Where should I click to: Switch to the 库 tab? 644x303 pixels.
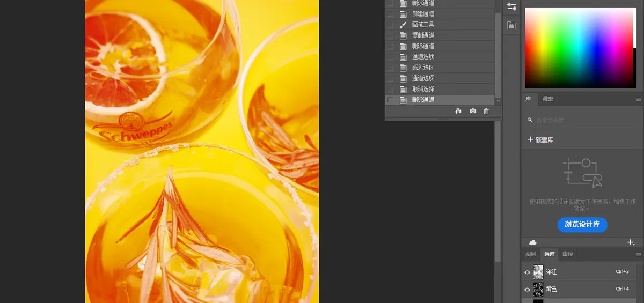point(528,99)
